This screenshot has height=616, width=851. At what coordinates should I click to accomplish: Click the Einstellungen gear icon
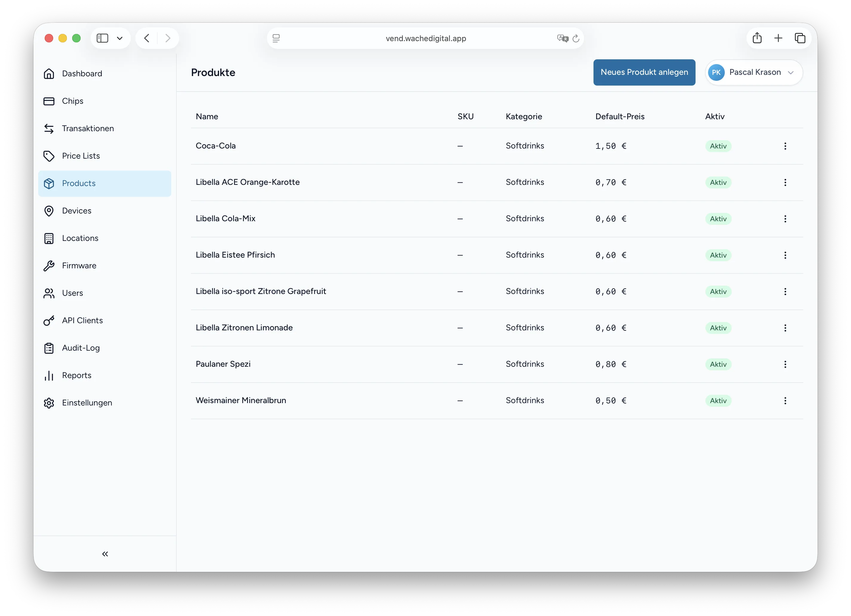pos(49,403)
